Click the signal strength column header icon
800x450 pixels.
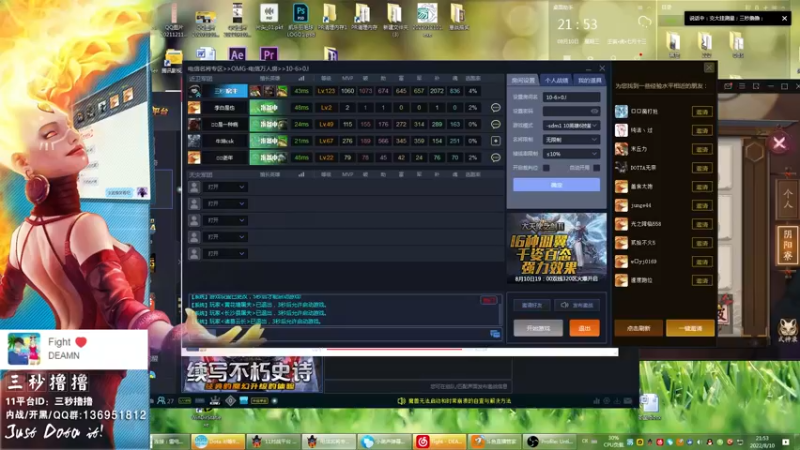coord(302,78)
